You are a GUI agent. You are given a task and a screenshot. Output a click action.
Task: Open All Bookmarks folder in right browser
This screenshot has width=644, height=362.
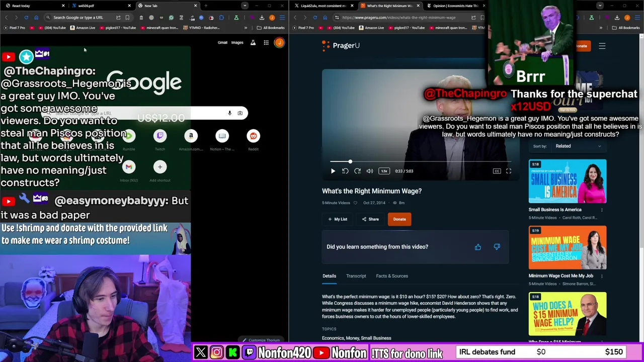[x=626, y=28]
